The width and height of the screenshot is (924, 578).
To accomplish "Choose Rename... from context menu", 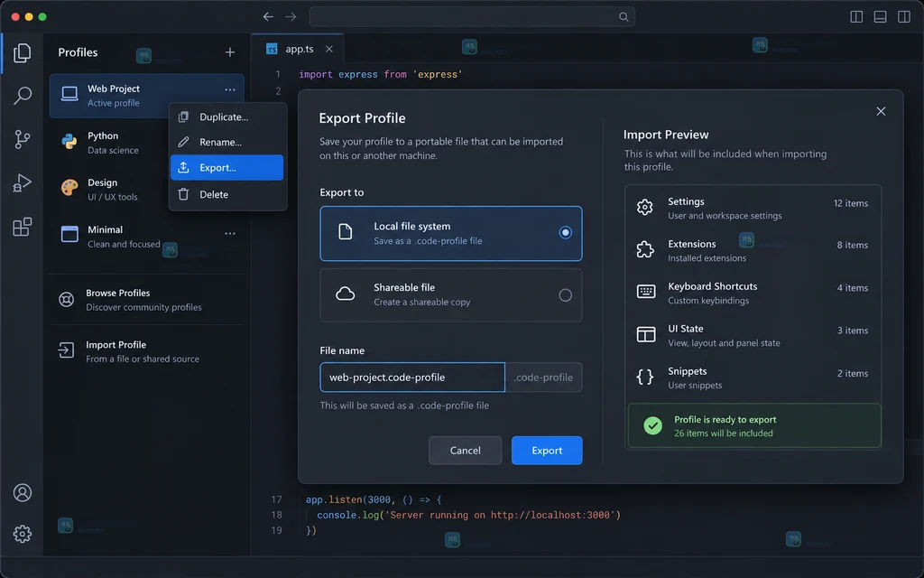I will pyautogui.click(x=226, y=142).
